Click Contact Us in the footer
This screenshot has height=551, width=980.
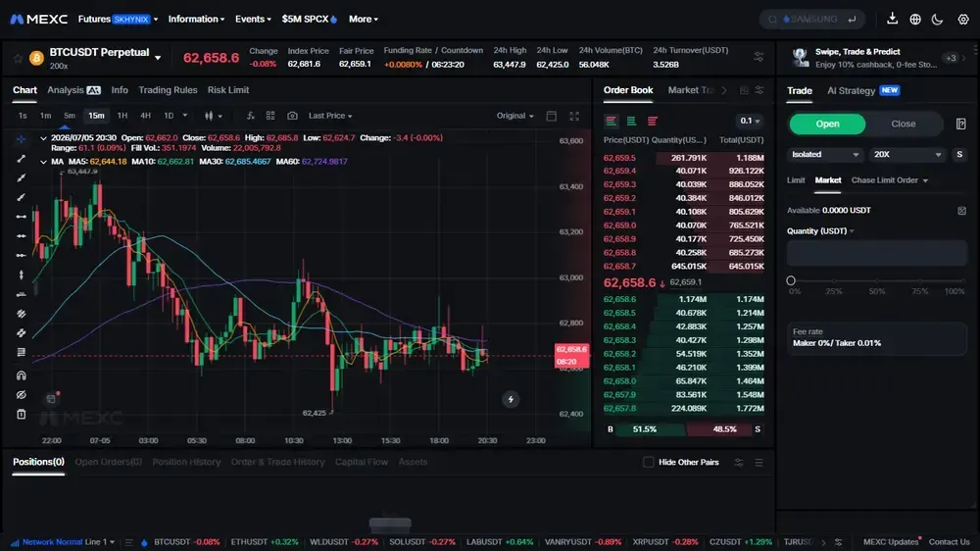949,541
